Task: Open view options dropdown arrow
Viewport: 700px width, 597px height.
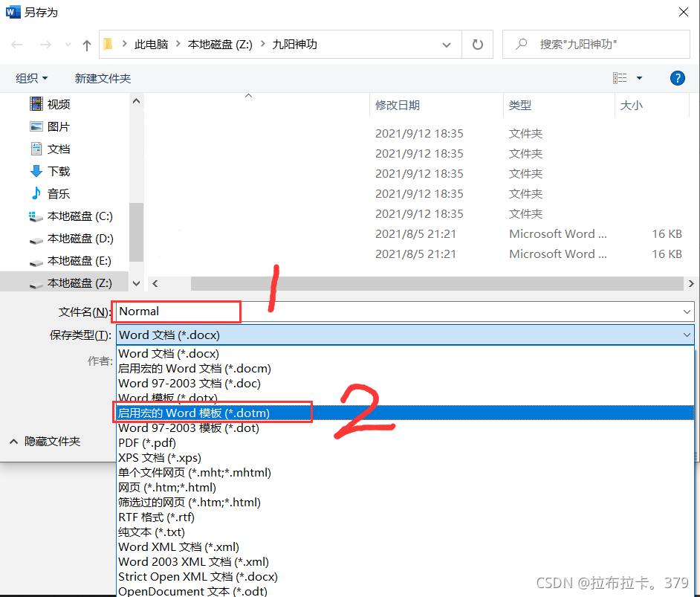Action: [x=639, y=78]
